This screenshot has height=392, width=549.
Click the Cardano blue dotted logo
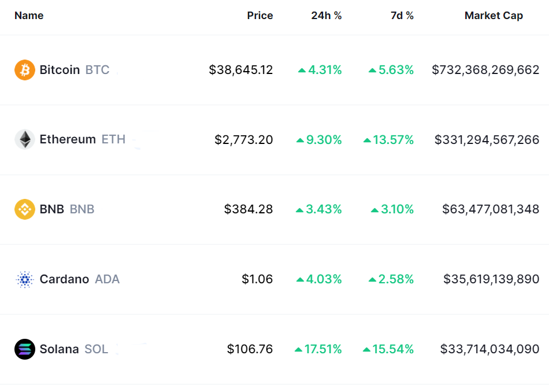[24, 279]
